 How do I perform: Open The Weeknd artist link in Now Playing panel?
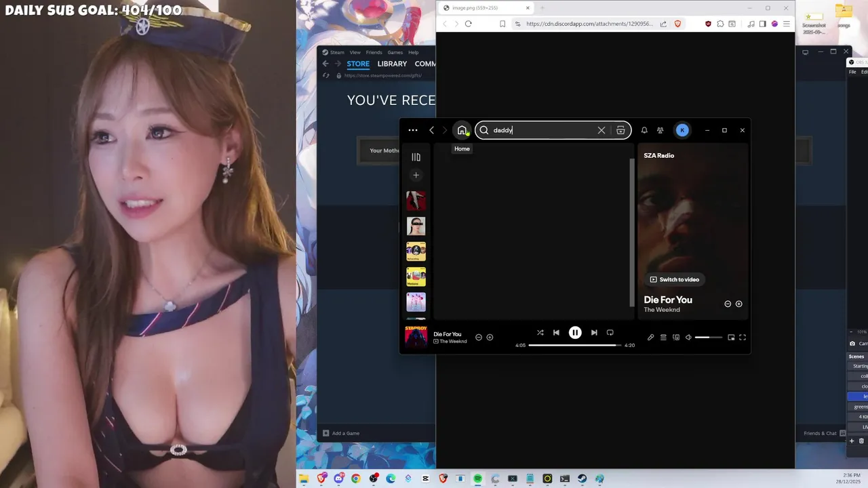tap(662, 310)
